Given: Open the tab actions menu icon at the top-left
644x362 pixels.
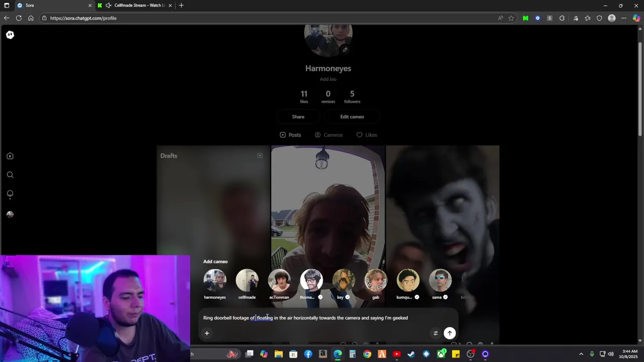Looking at the screenshot, I should tap(7, 6).
